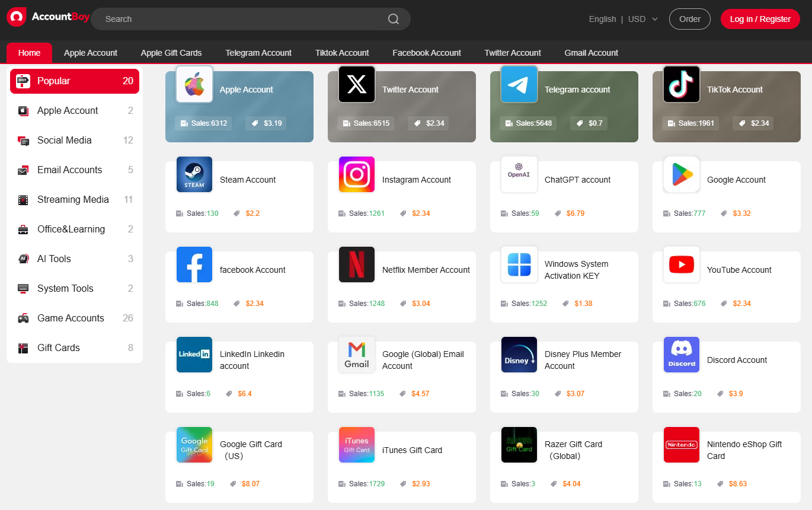Select the Streaming Media category
This screenshot has height=510, width=812.
(x=75, y=200)
